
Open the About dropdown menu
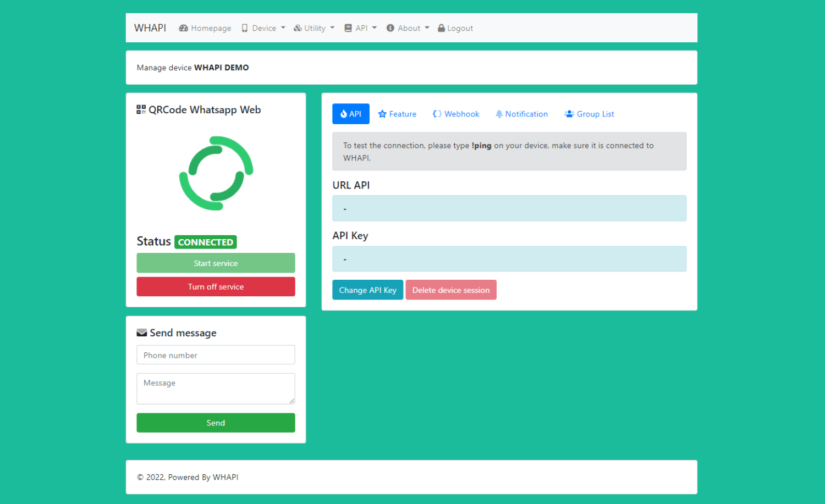[x=408, y=28]
